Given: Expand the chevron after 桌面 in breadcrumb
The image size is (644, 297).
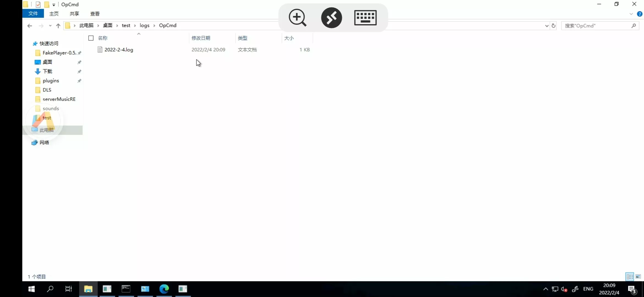Looking at the screenshot, I should tap(117, 26).
